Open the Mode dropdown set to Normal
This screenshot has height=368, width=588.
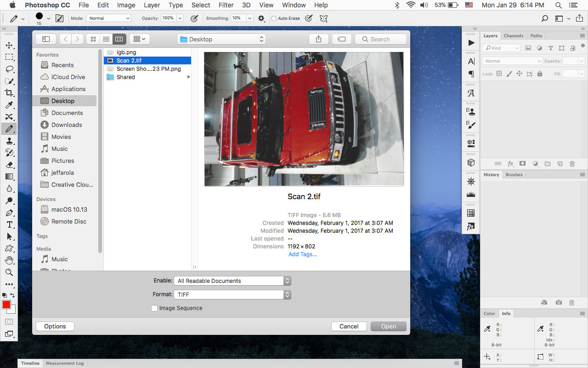coord(108,17)
